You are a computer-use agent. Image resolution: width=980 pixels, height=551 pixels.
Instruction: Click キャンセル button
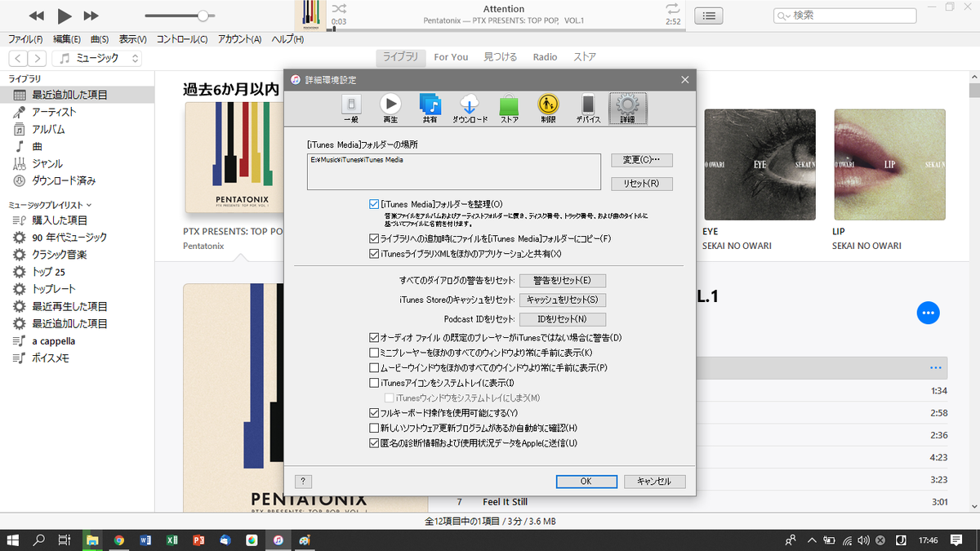coord(654,482)
